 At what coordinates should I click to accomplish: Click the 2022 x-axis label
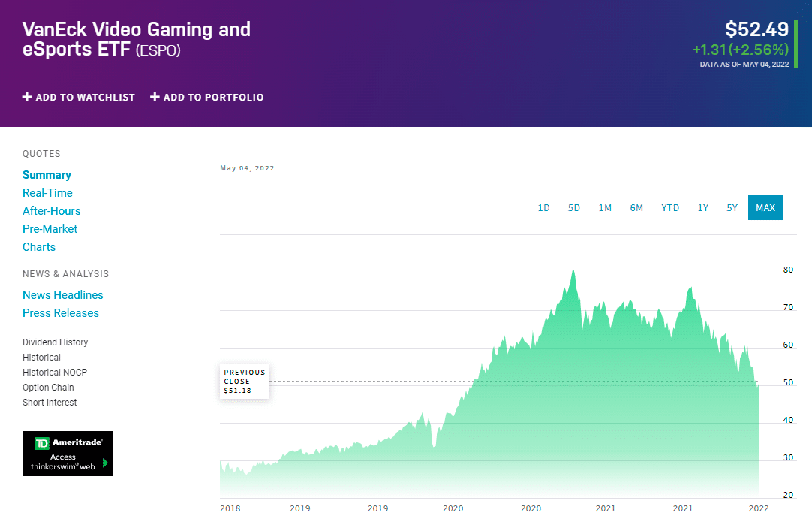[759, 508]
